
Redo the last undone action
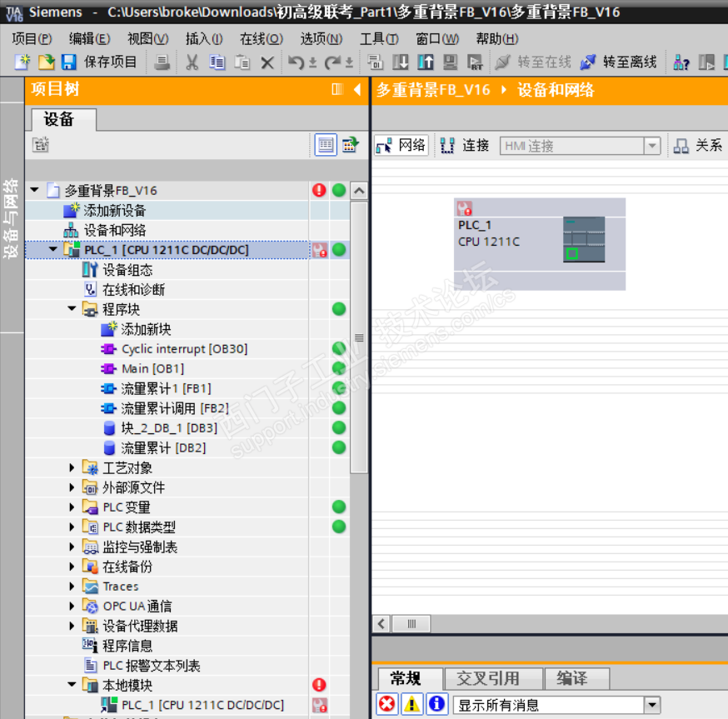pyautogui.click(x=332, y=62)
